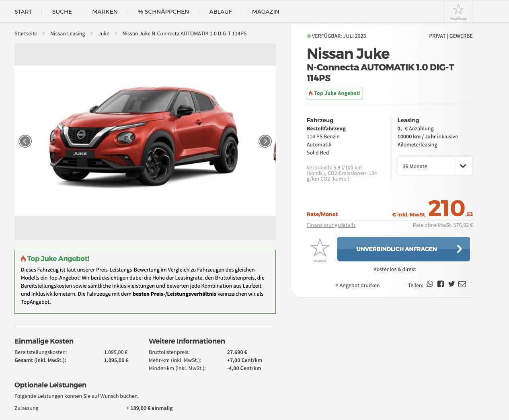Click the Bereitstellungskosten 1.095,00 € value
This screenshot has width=509, height=420.
point(116,352)
